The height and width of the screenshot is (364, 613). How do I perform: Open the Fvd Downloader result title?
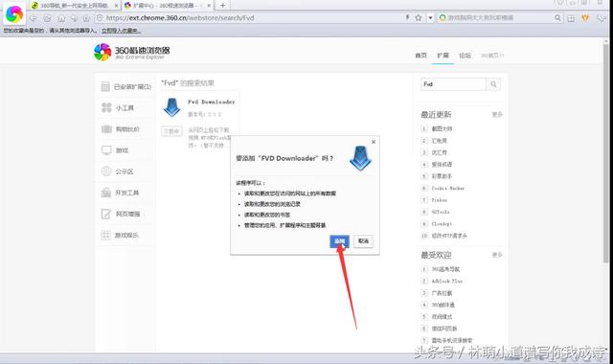[x=211, y=102]
